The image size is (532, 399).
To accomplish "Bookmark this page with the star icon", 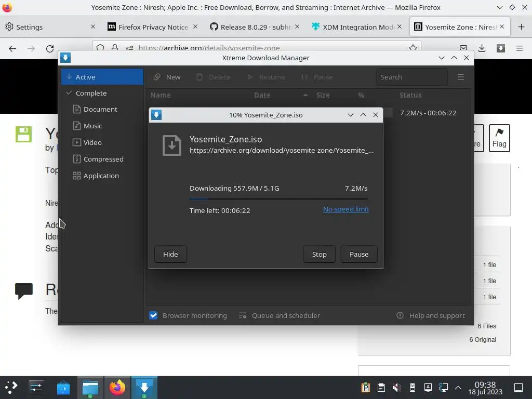I will [413, 48].
